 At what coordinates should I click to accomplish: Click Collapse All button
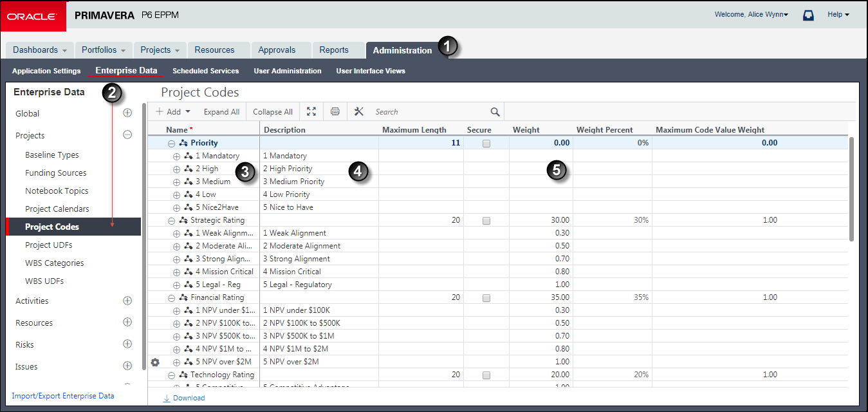(x=273, y=111)
